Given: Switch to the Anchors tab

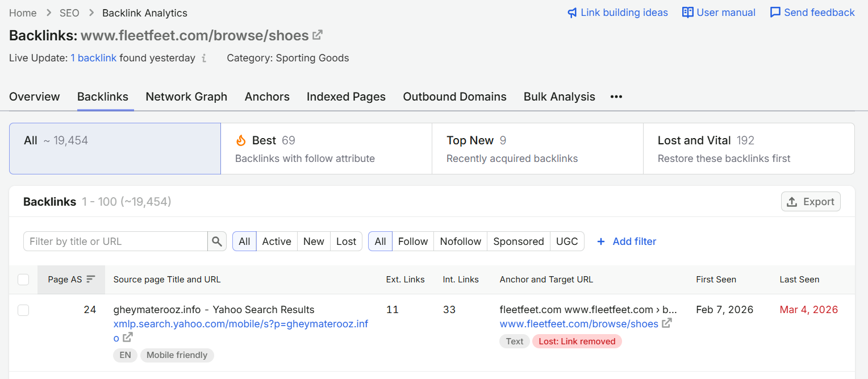Looking at the screenshot, I should 267,97.
